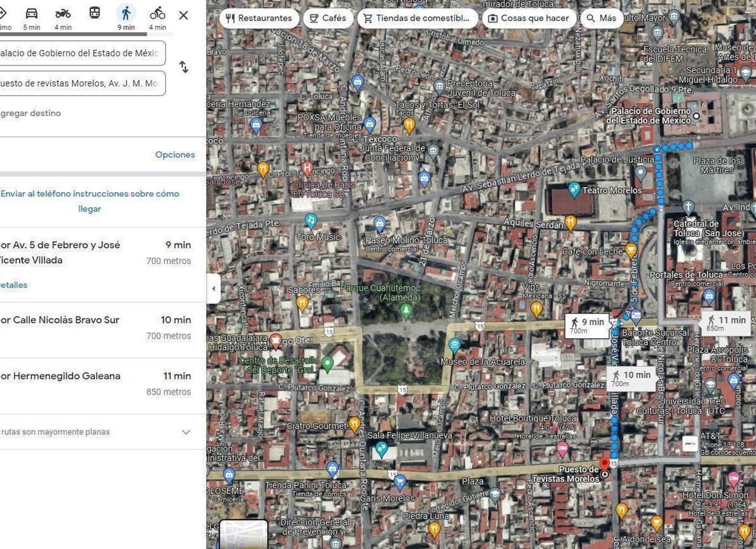Click the Garis Morelos shopping cart pin

click(399, 482)
